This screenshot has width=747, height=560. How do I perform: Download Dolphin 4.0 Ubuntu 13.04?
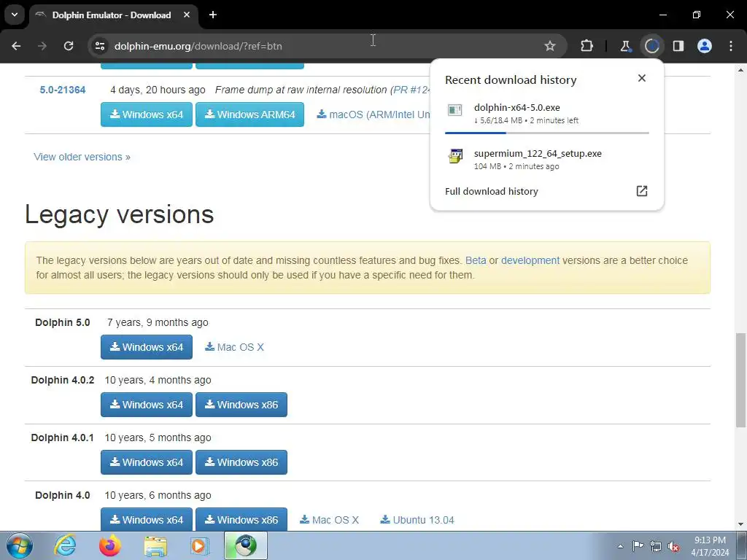[417, 520]
